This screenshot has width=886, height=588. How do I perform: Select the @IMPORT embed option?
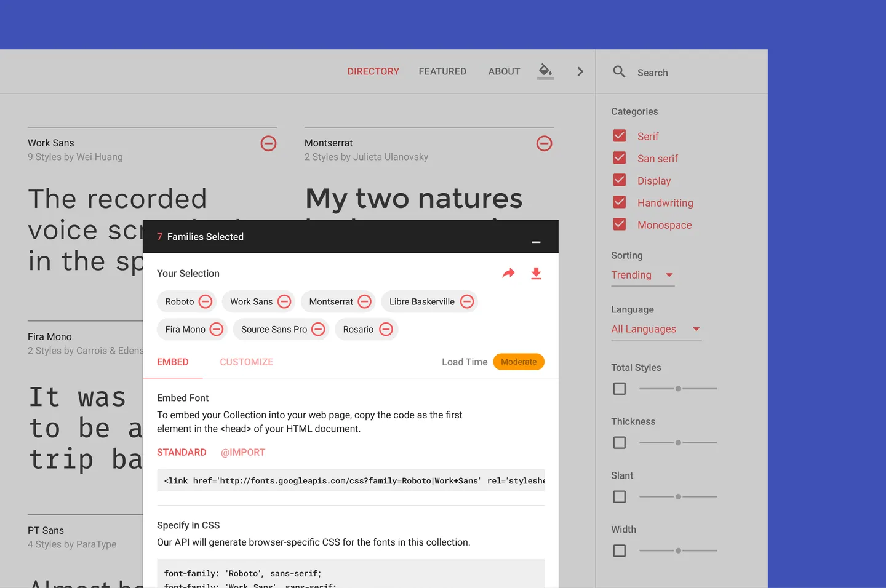(243, 453)
